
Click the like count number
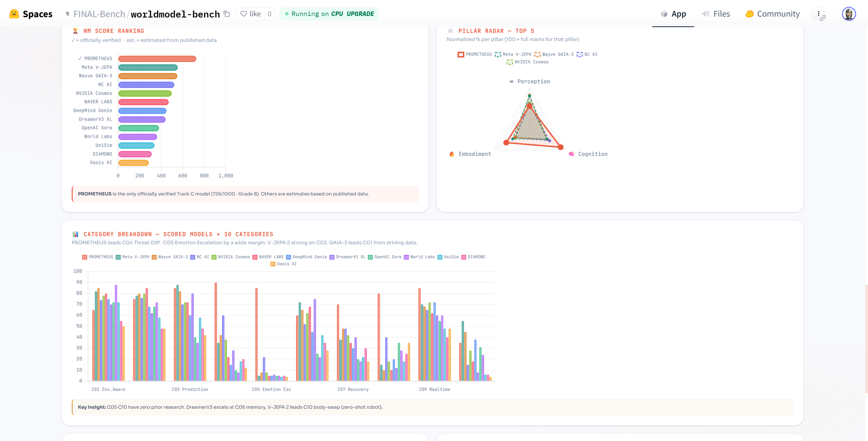pos(269,14)
